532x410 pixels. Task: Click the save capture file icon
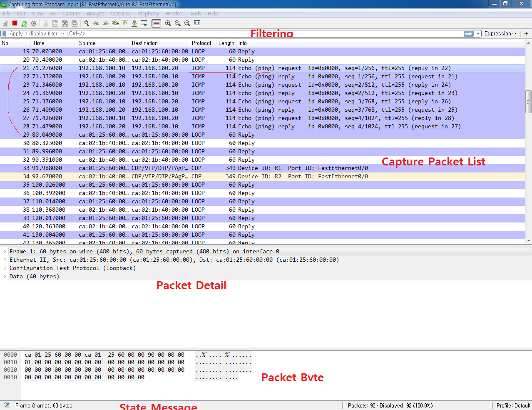[x=55, y=23]
